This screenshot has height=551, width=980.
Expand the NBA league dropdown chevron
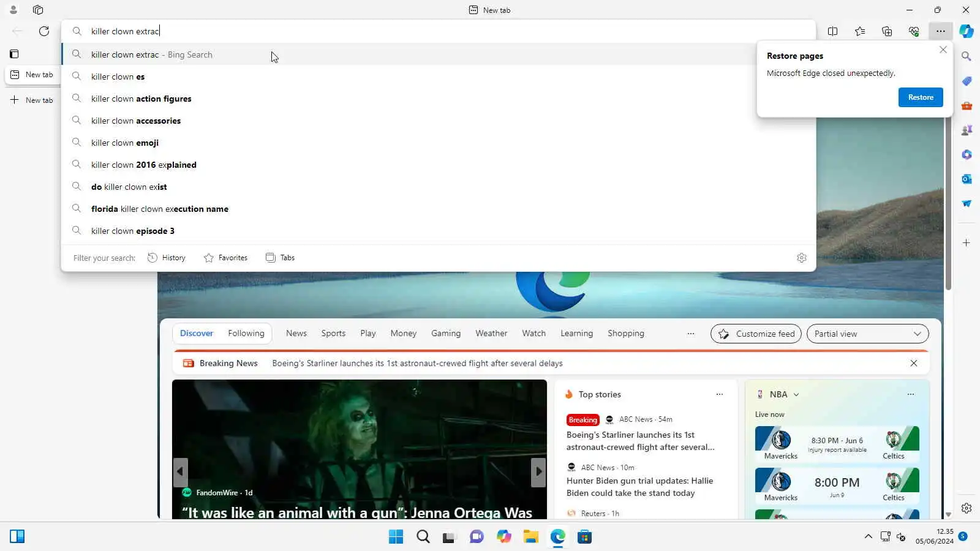click(796, 395)
